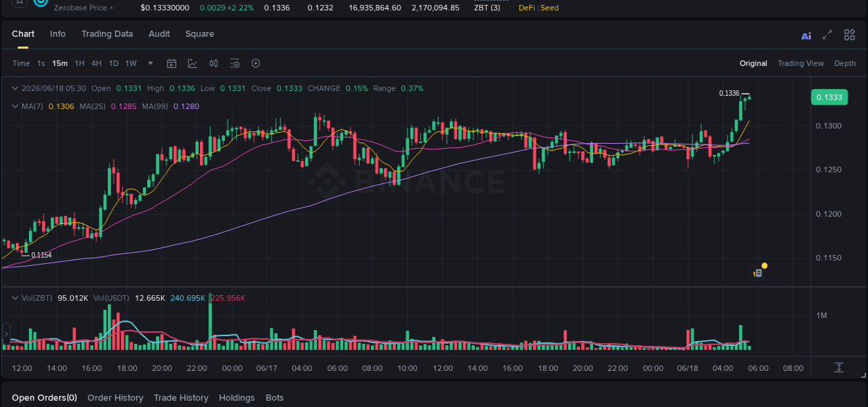Click the ZBT (3) label
Viewport: 868px width, 407px height.
point(487,8)
